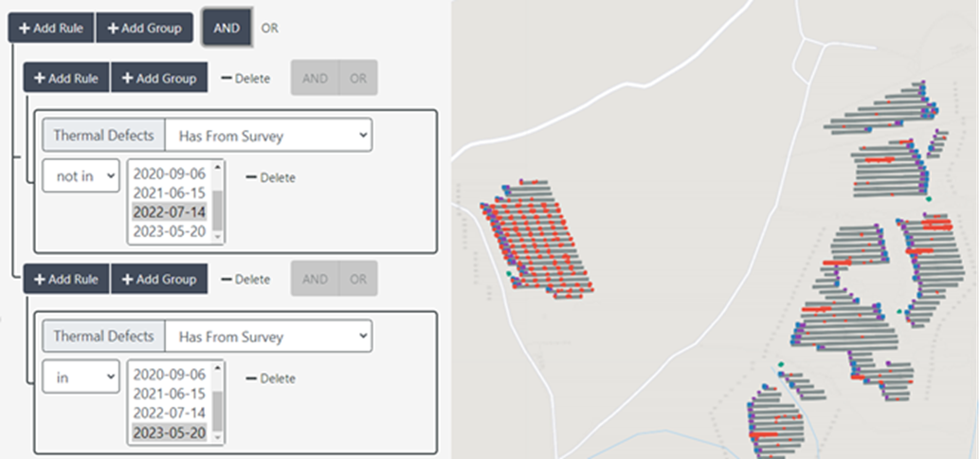Switch root condition to OR
The image size is (980, 459).
coord(270,28)
